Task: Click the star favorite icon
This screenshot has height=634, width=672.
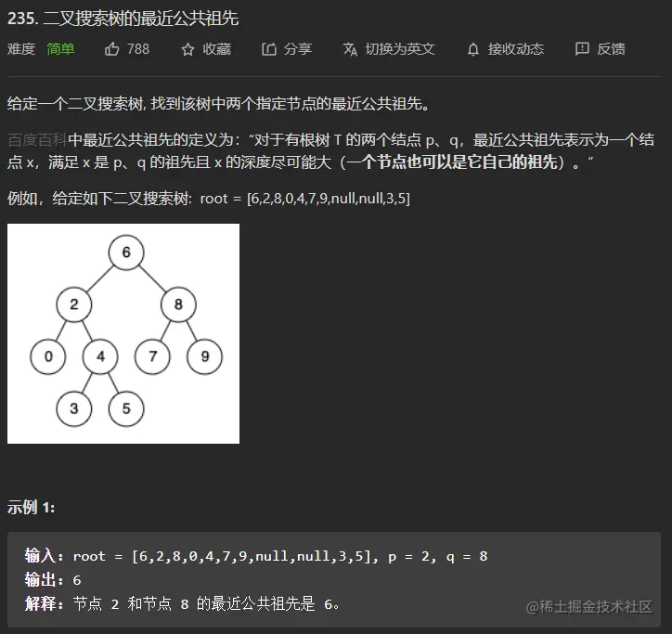Action: [x=187, y=49]
